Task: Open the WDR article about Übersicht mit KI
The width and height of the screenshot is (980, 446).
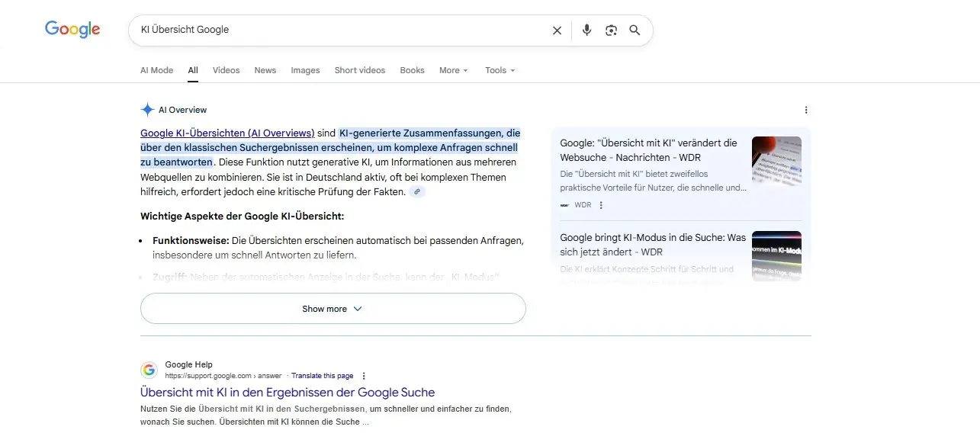Action: 652,149
